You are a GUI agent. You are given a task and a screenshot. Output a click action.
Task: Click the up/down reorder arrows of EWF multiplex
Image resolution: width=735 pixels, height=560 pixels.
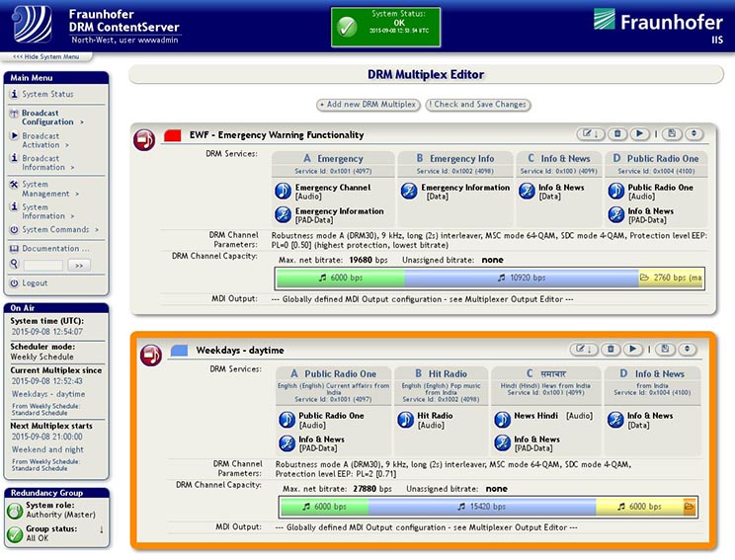694,134
